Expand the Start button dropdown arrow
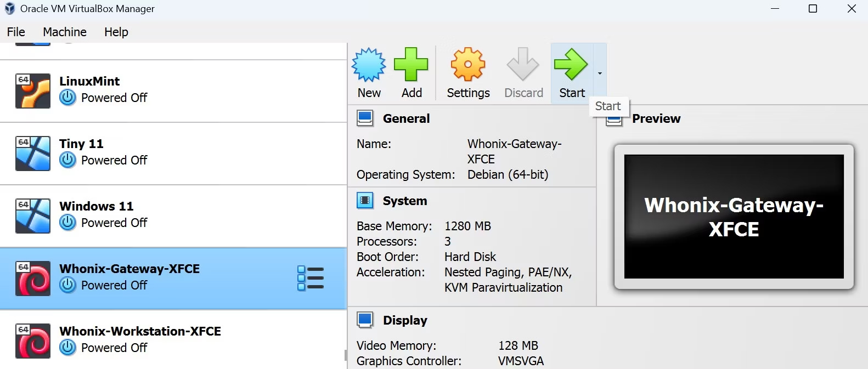The width and height of the screenshot is (868, 369). click(x=600, y=73)
